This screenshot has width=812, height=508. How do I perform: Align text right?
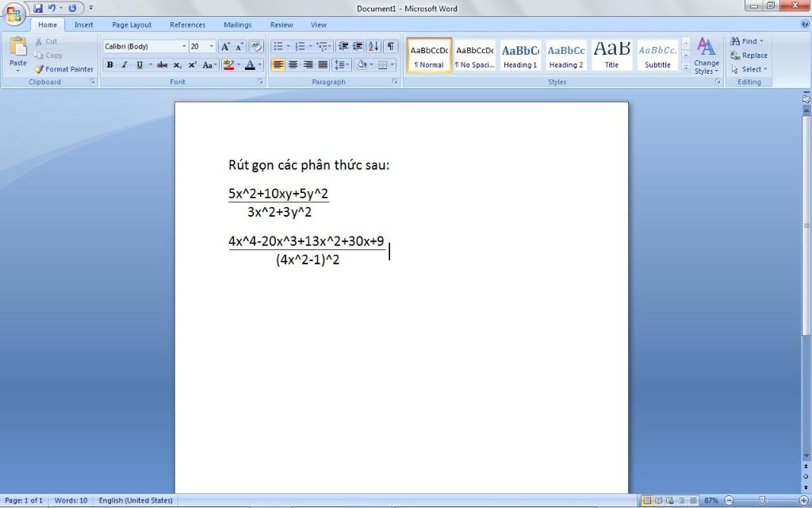(308, 65)
